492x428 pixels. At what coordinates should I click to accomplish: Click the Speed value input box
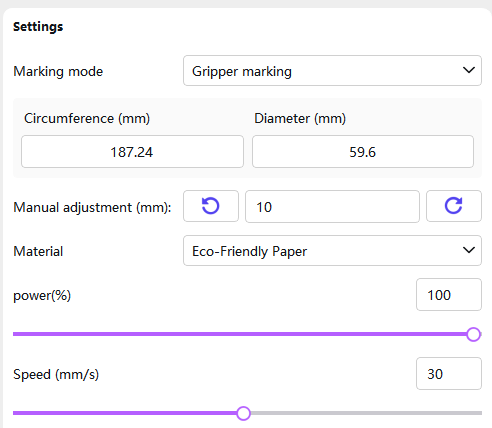coord(449,374)
